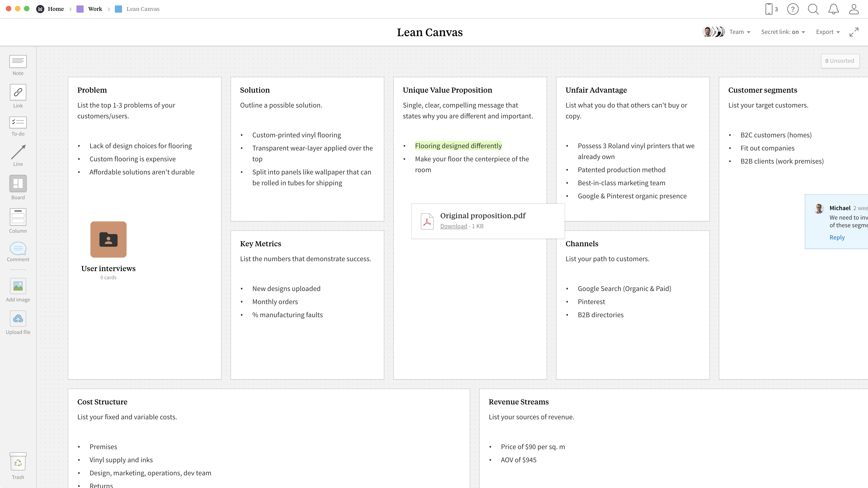
Task: Click the blue Lean Canvas board icon
Action: click(118, 9)
